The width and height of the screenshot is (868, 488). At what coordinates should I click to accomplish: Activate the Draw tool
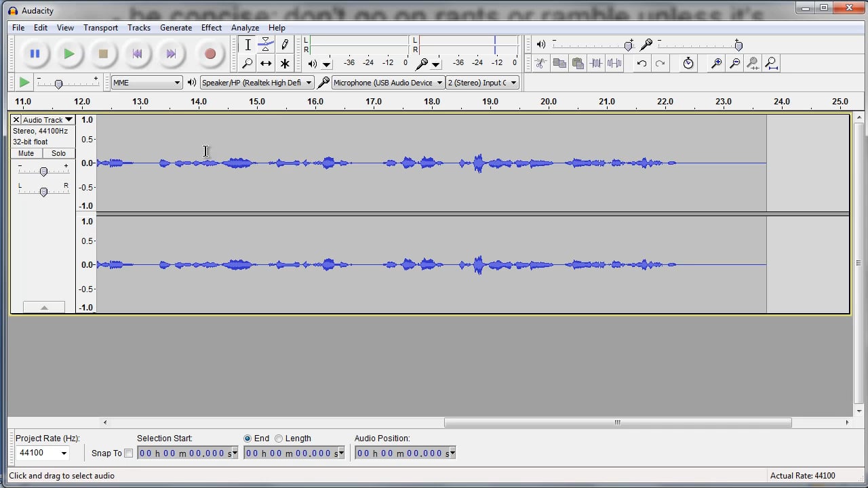[x=285, y=44]
